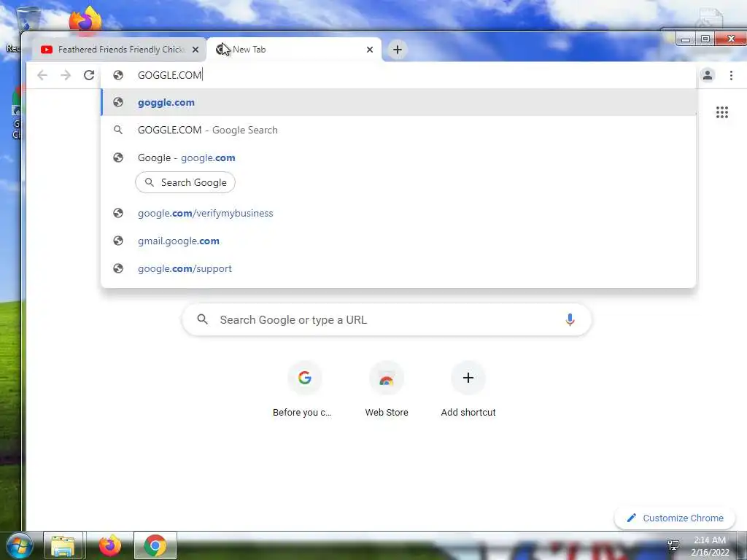Minimize the Chrome window
The image size is (747, 560).
click(x=686, y=39)
